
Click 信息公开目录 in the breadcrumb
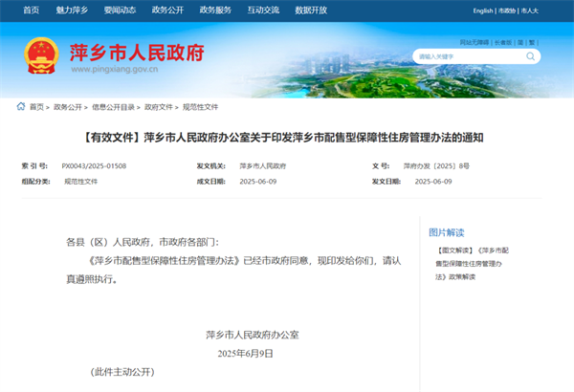(113, 107)
